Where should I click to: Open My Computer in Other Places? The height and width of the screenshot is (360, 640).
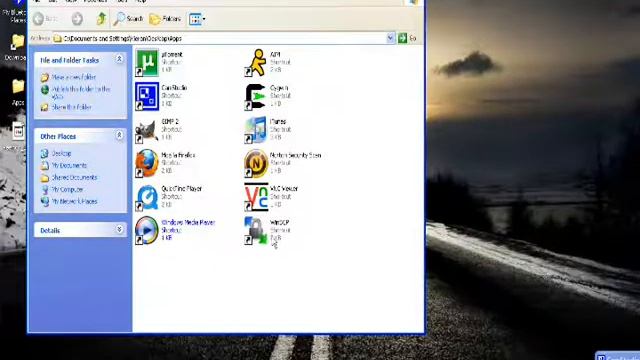(67, 190)
